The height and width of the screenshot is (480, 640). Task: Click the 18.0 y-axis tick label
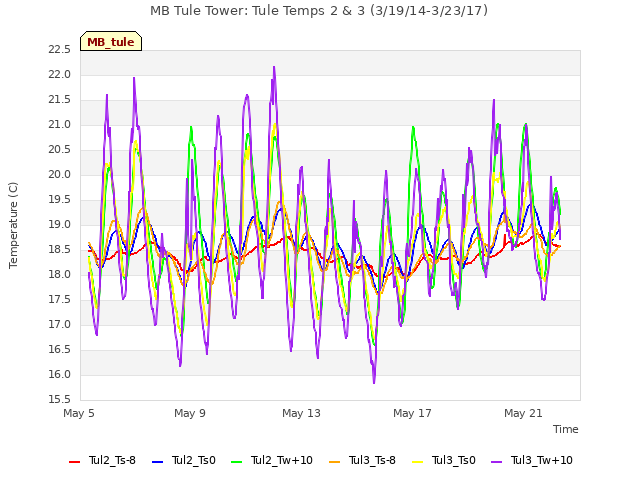click(60, 275)
